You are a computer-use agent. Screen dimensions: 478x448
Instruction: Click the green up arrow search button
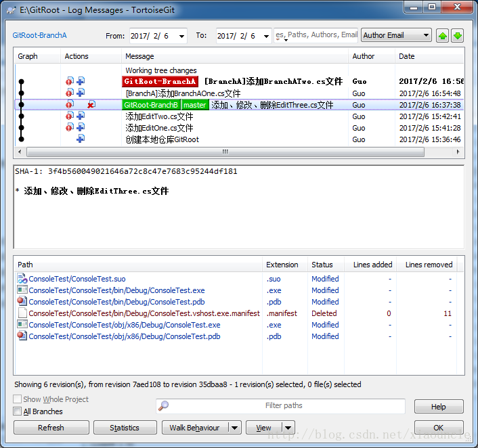(442, 36)
